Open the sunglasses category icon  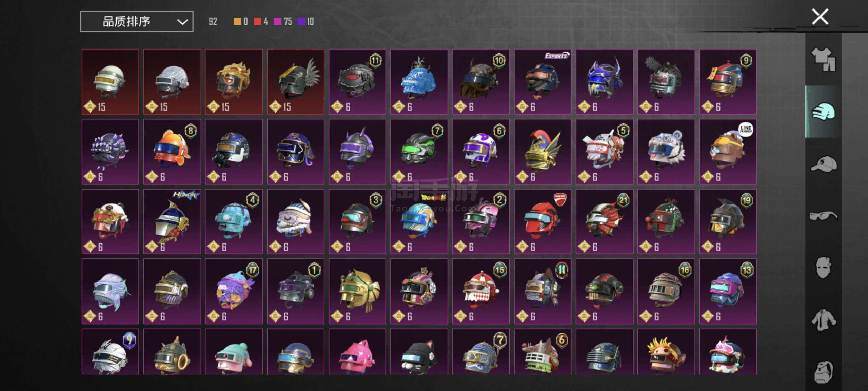823,216
